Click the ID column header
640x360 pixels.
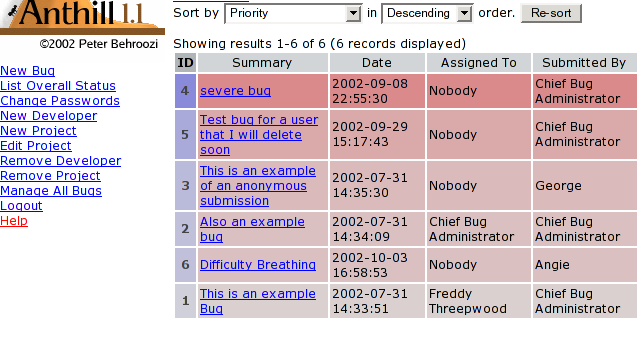185,62
